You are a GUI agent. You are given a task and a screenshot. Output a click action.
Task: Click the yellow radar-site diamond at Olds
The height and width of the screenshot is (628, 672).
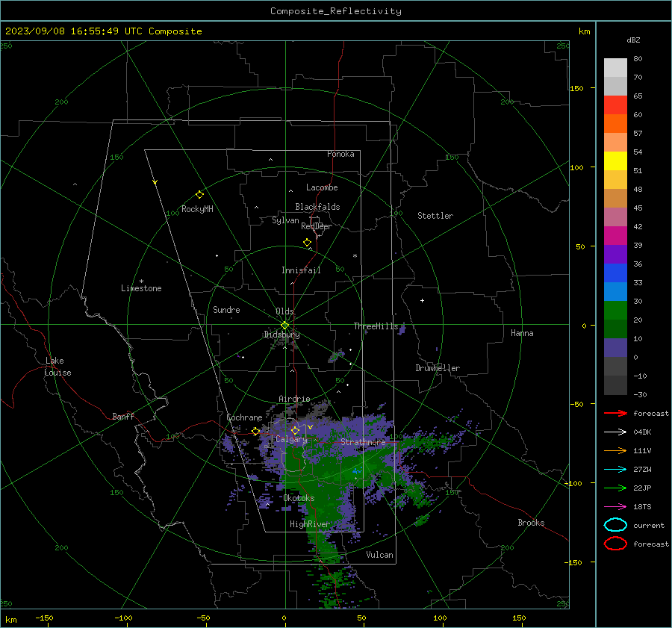(284, 325)
